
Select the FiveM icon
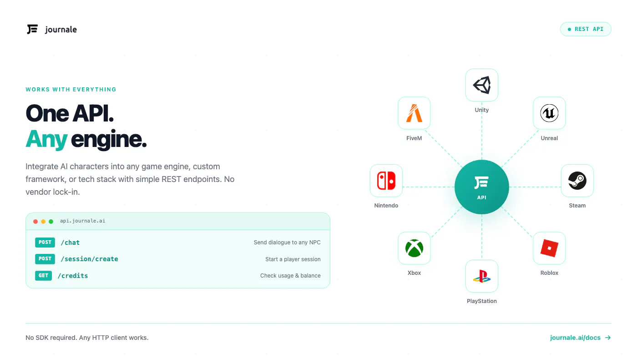tap(414, 113)
